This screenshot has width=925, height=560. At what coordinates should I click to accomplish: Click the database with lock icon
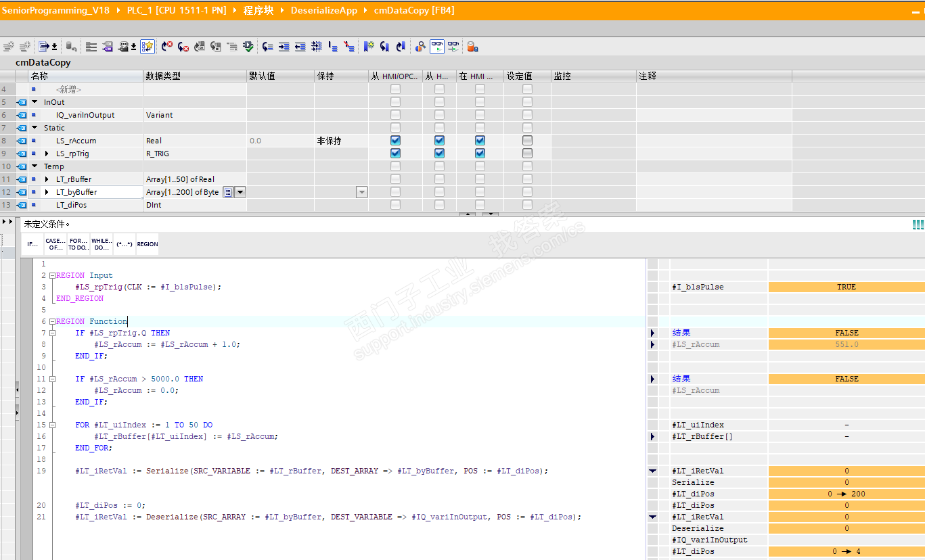click(473, 47)
